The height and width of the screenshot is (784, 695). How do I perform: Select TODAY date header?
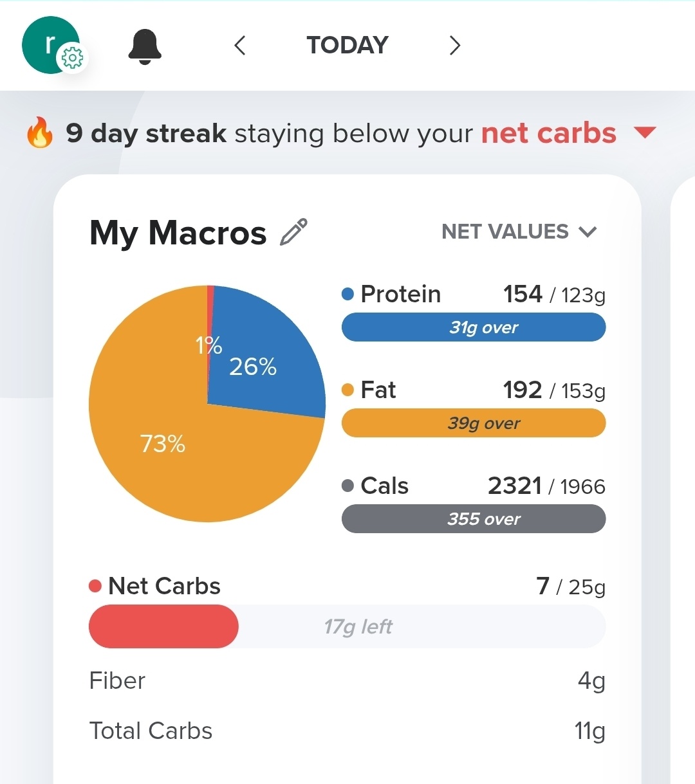(x=347, y=46)
